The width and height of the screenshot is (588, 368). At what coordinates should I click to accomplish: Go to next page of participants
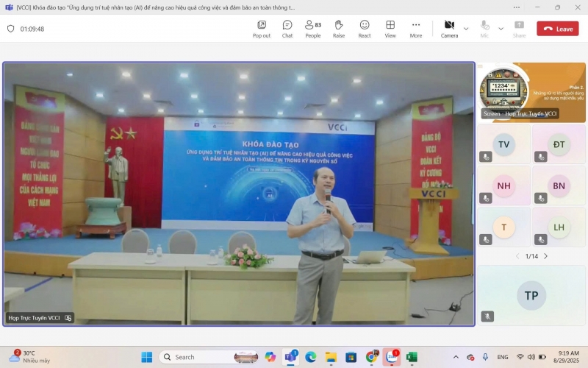coord(545,256)
